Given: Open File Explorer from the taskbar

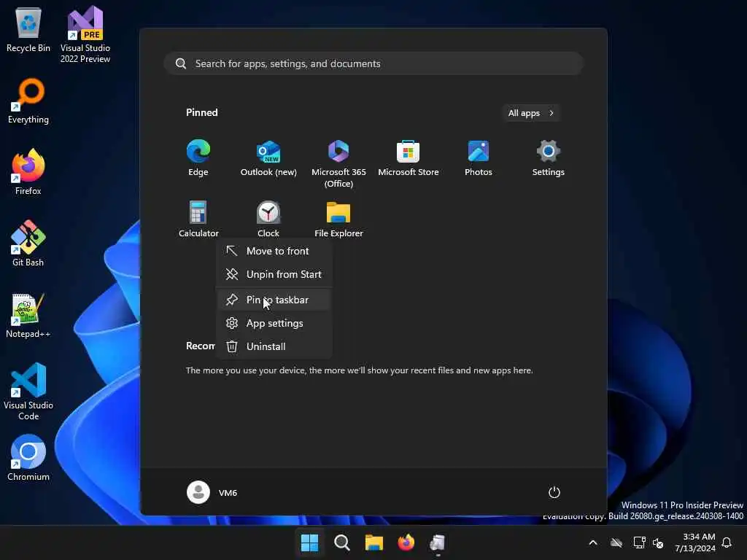Looking at the screenshot, I should pyautogui.click(x=374, y=542).
